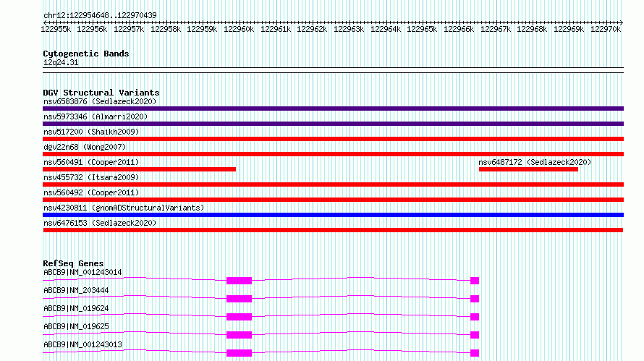Click the chr12:122954648..122970439 coordinates text
Screen dimensions: 644x361
[100, 15]
